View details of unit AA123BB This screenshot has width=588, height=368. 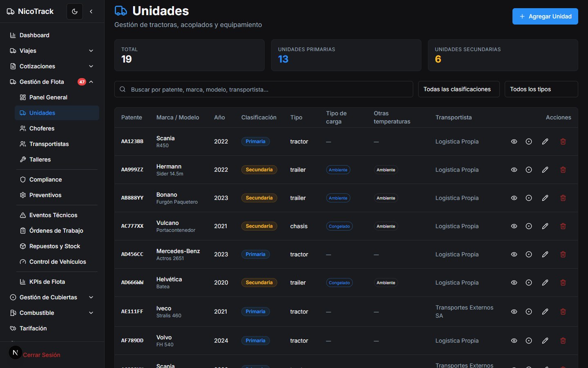[514, 141]
